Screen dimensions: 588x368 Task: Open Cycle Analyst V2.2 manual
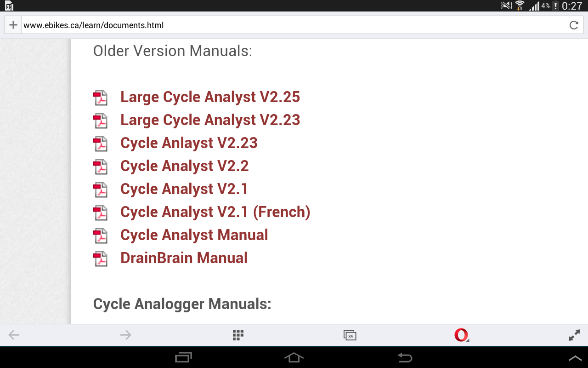click(184, 166)
